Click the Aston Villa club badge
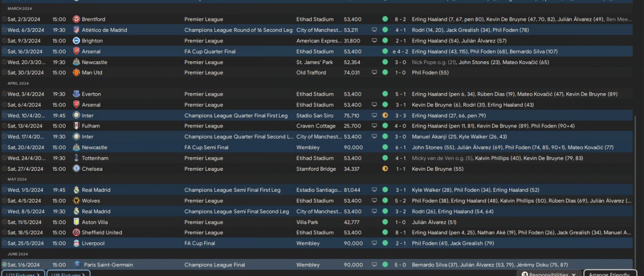The height and width of the screenshot is (276, 644). pyautogui.click(x=76, y=222)
